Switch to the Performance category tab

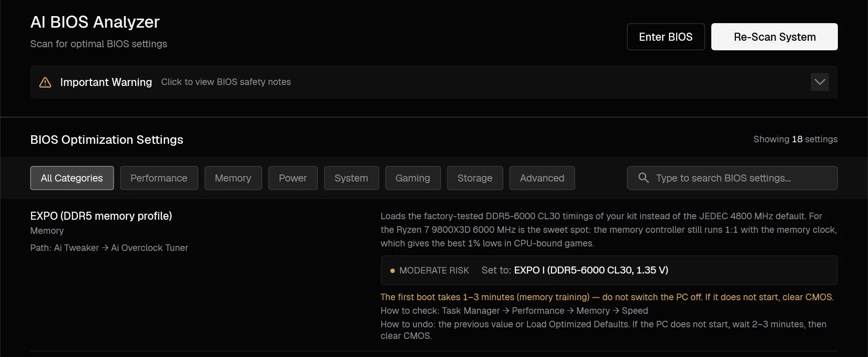[x=159, y=178]
